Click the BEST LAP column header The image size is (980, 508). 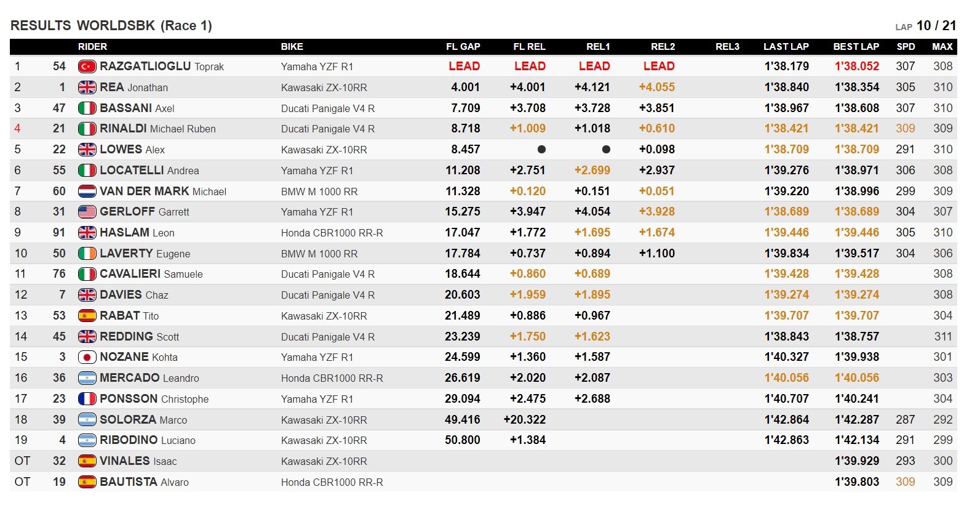point(856,47)
